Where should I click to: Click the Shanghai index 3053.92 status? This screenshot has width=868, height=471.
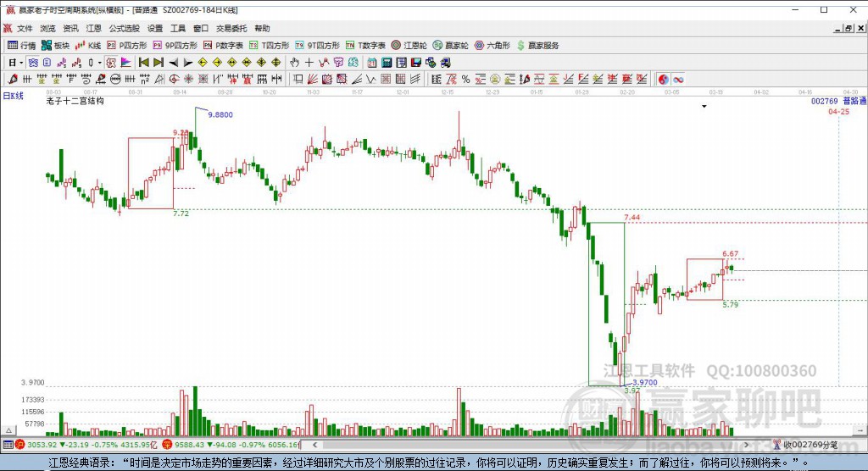(42, 445)
